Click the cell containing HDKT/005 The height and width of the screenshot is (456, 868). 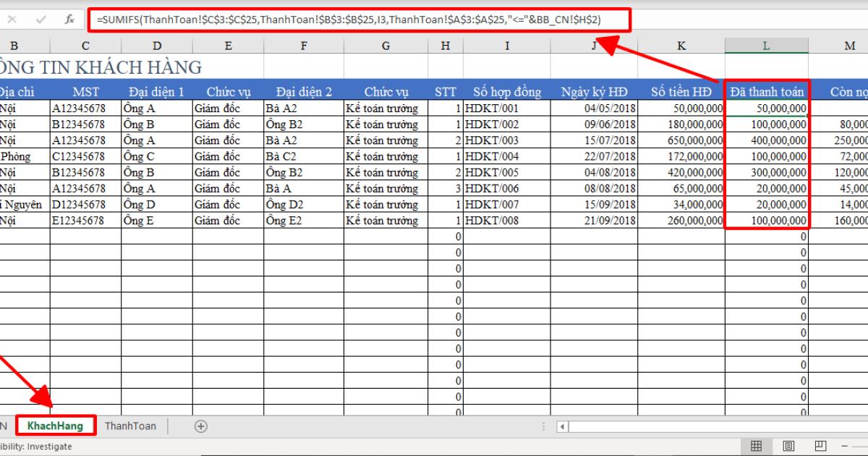click(x=506, y=172)
